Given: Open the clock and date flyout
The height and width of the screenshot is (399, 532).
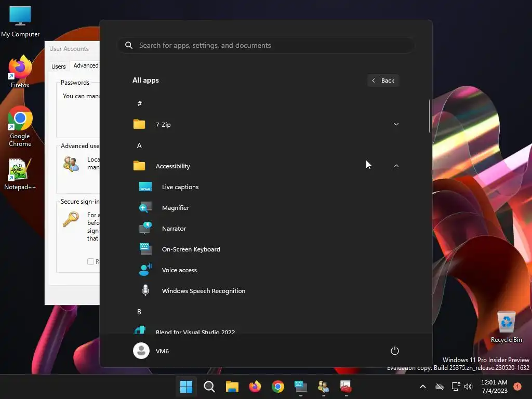Looking at the screenshot, I should pyautogui.click(x=494, y=387).
